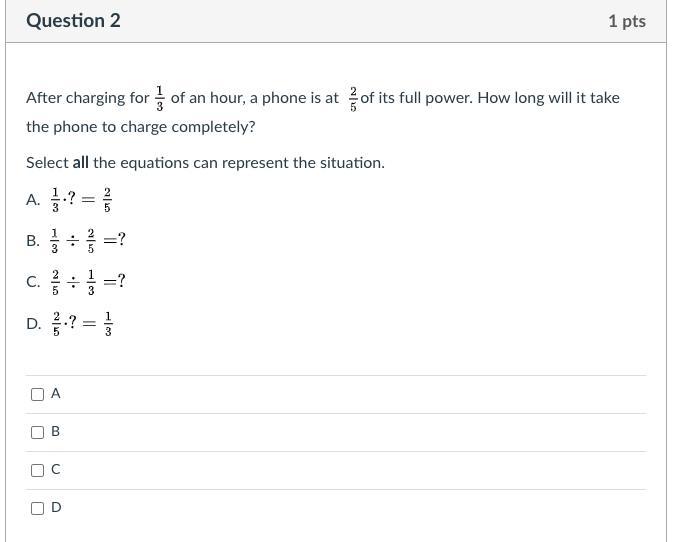The width and height of the screenshot is (680, 542).
Task: Click the letter B label beside its checkbox
Action: 56,431
